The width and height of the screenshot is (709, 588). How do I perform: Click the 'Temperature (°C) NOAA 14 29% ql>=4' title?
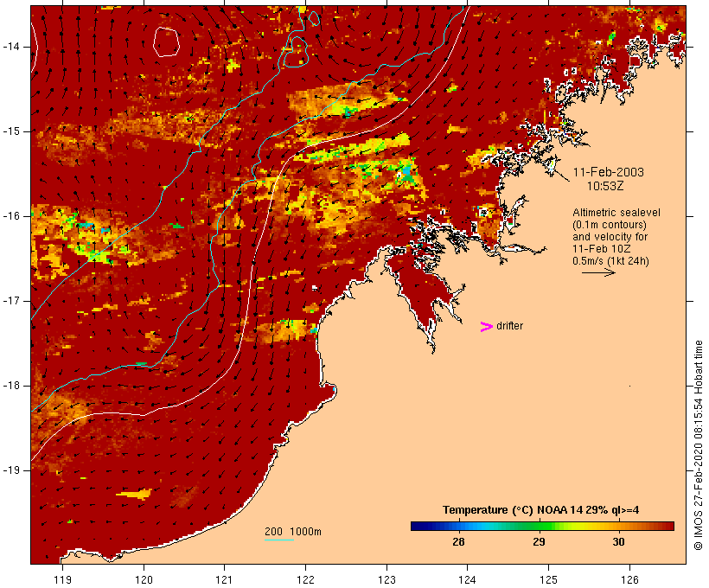(540, 510)
